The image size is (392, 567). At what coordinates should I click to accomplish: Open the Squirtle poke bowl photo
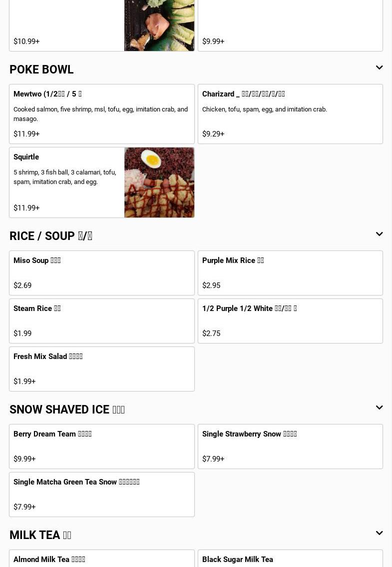pos(159,182)
